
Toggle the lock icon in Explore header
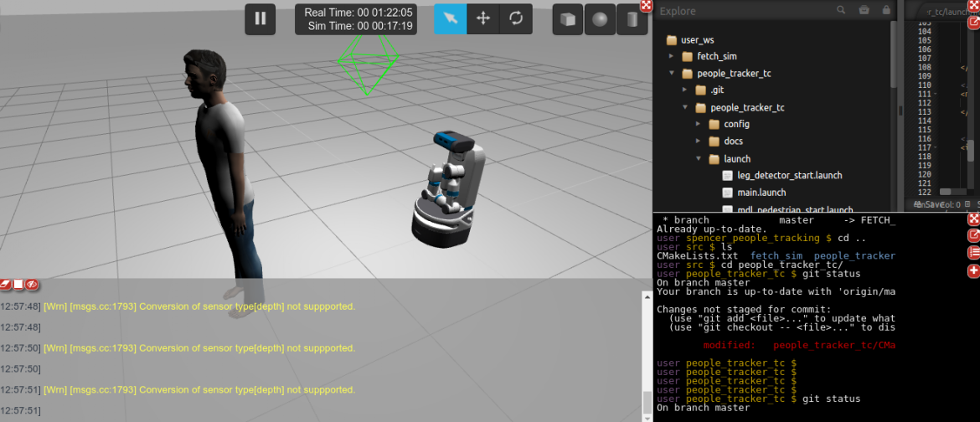(886, 10)
